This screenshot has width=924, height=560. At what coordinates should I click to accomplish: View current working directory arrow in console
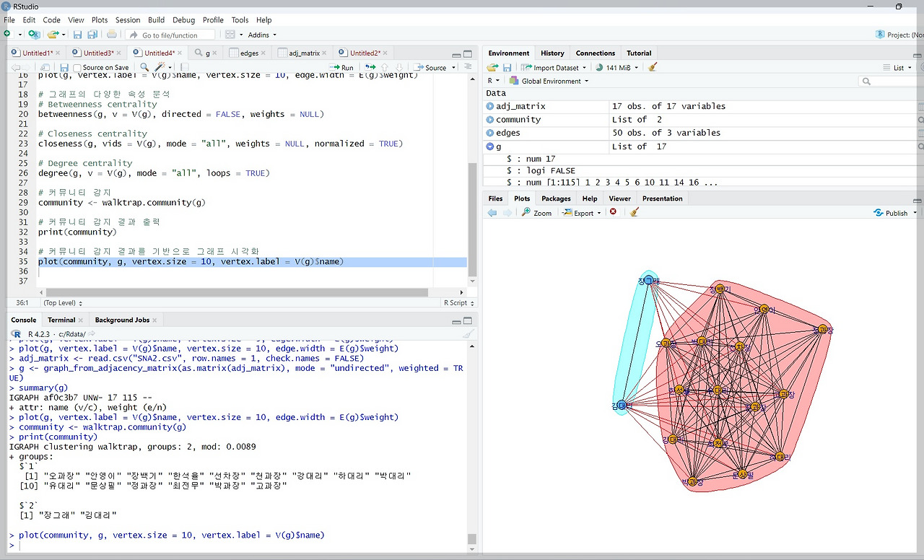92,334
